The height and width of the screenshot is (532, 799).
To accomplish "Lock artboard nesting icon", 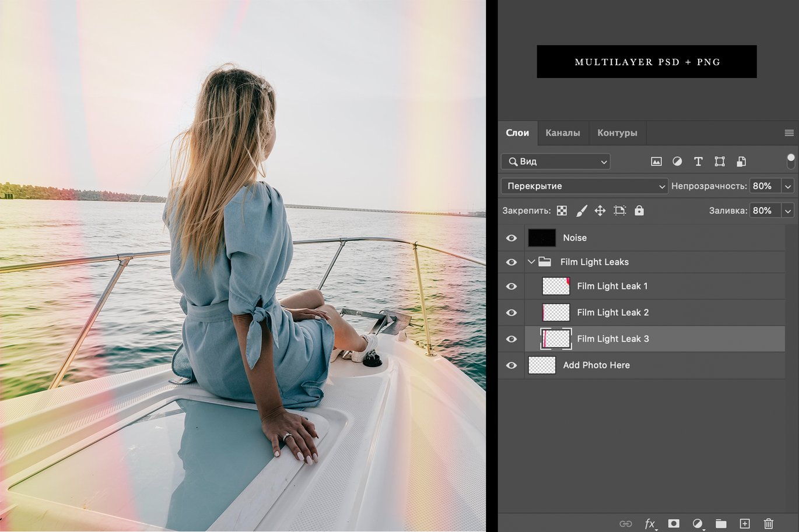I will (620, 210).
